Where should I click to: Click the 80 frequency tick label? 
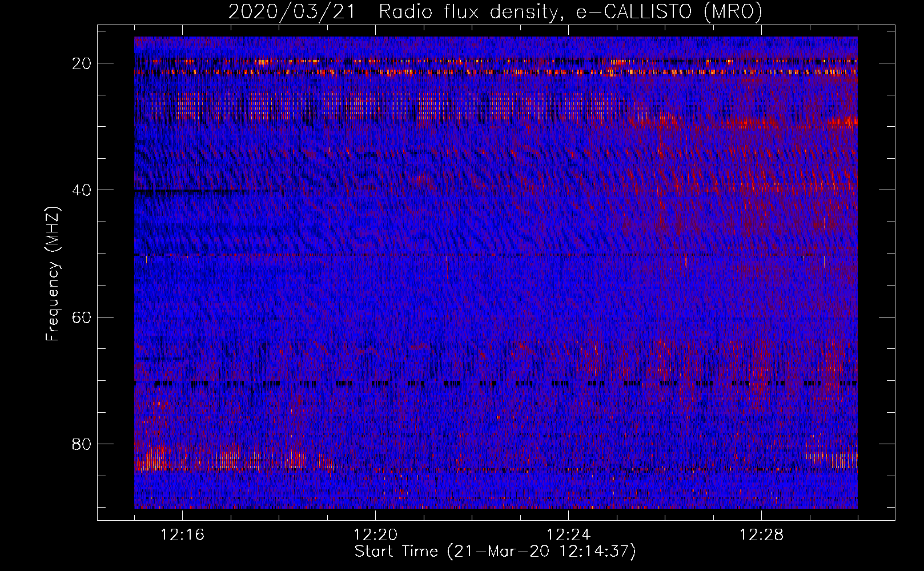point(82,444)
